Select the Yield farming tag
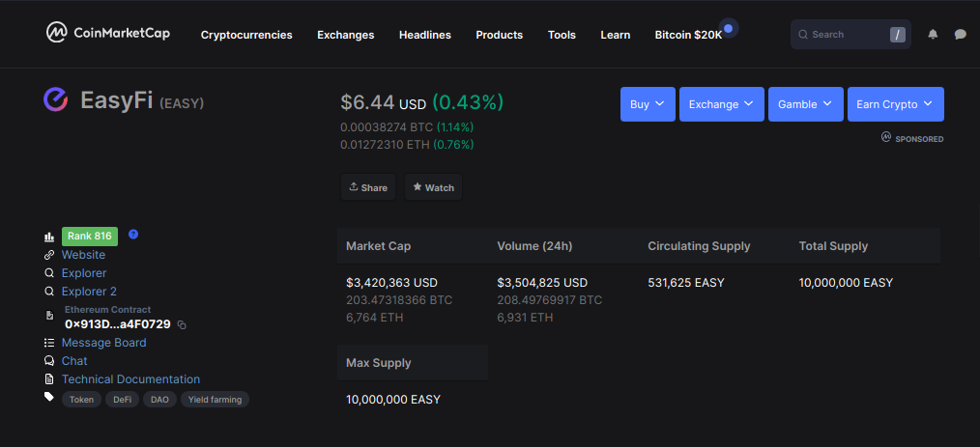The image size is (980, 447). [215, 400]
